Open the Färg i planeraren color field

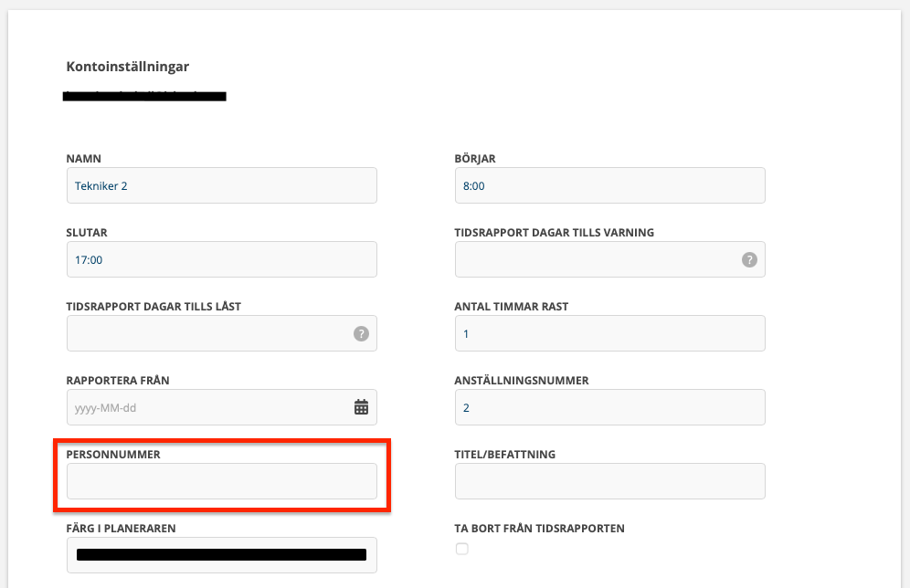(221, 554)
